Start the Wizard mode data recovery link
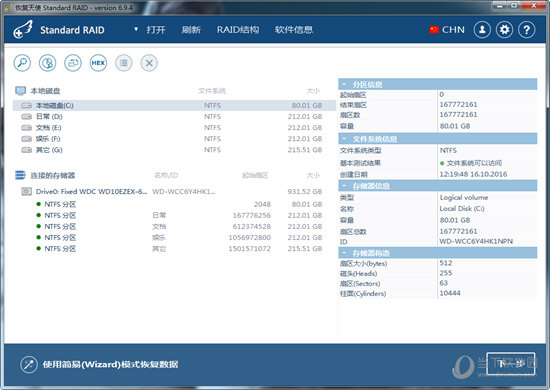The width and height of the screenshot is (550, 390). [110, 364]
